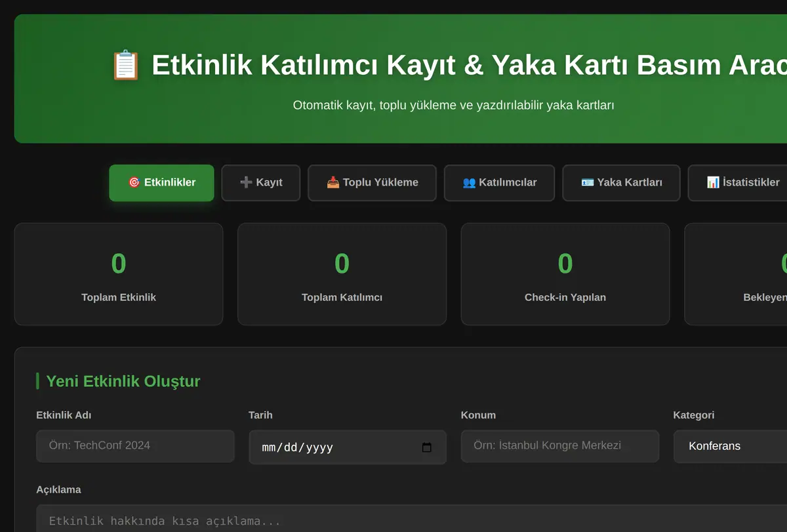
Task: Select the Yaka Kartları tab
Action: pos(622,182)
